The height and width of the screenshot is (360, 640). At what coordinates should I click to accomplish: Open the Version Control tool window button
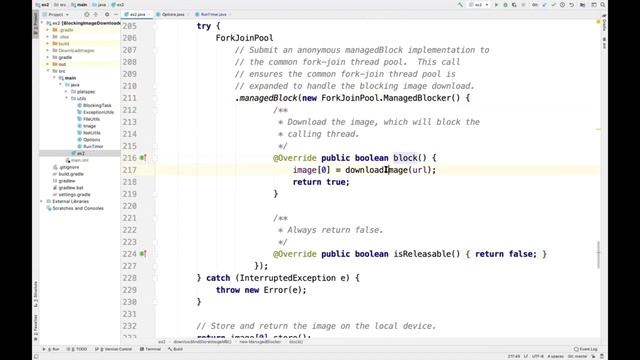tap(114, 349)
